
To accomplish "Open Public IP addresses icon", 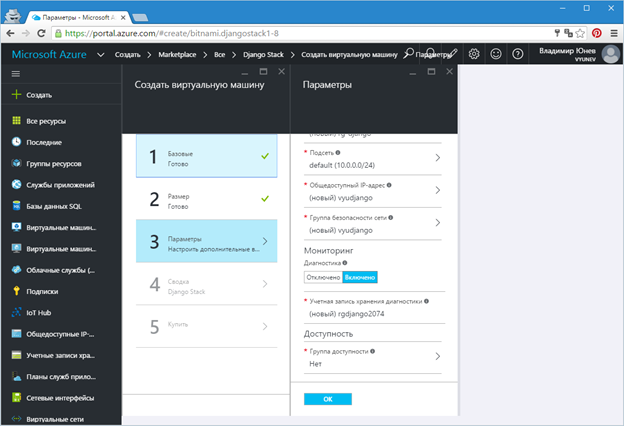I will point(16,334).
